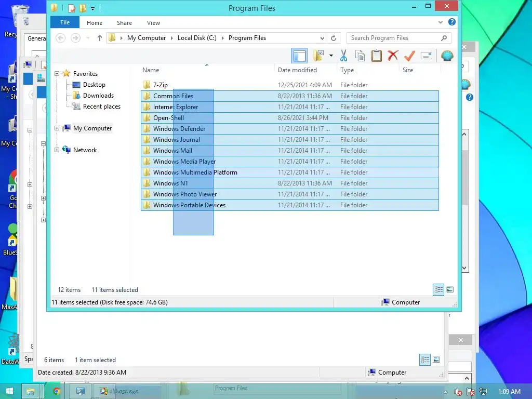This screenshot has width=532, height=399.
Task: Click the Start button on taskbar
Action: [9, 391]
